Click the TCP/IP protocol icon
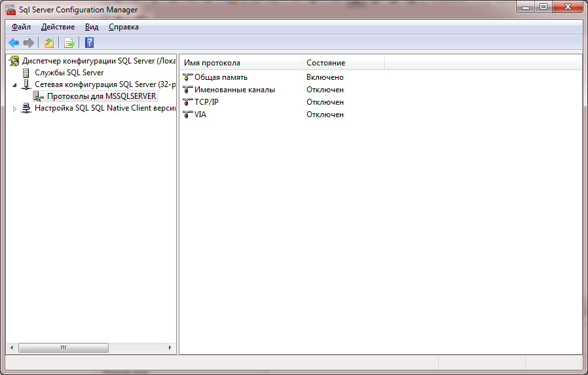Image resolution: width=588 pixels, height=375 pixels. click(187, 102)
